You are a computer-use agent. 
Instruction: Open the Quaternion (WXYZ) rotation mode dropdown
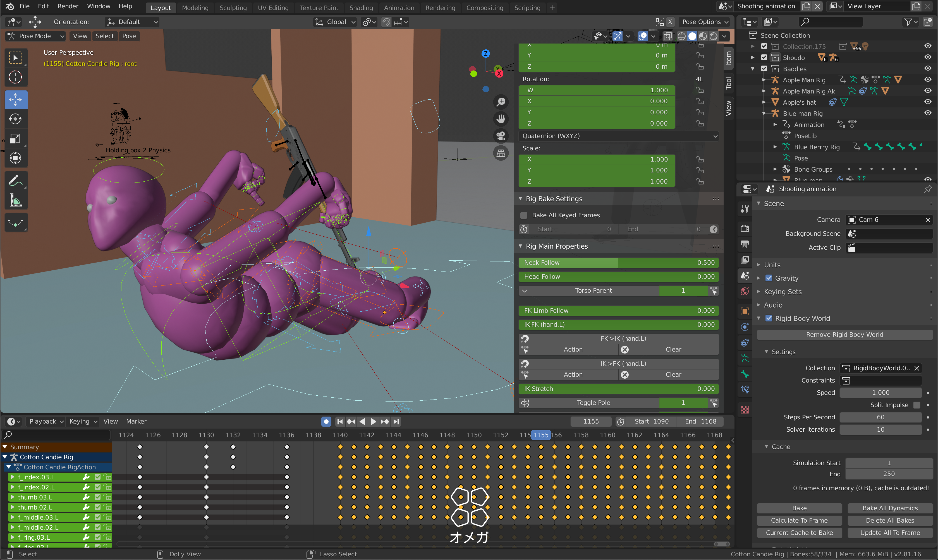click(619, 136)
